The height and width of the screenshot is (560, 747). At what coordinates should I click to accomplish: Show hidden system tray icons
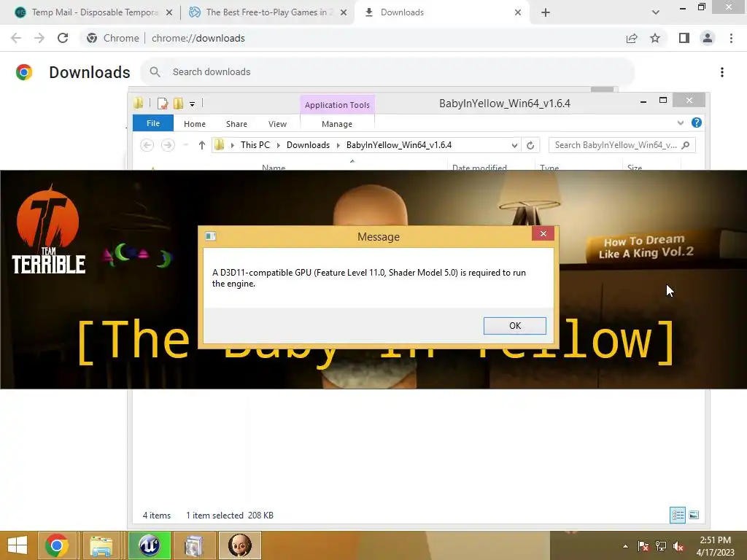pos(625,546)
